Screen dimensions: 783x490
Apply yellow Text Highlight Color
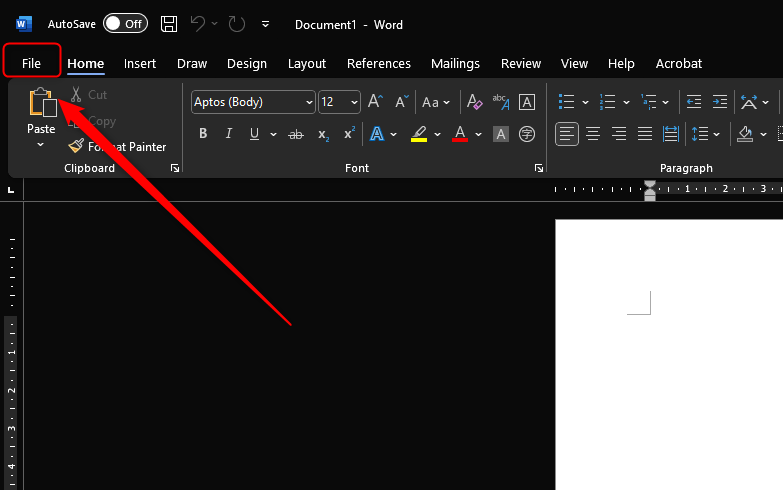[x=419, y=134]
